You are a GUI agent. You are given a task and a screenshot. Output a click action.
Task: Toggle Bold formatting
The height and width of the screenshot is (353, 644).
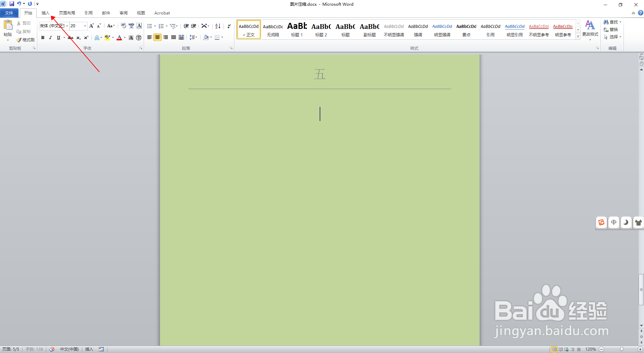43,38
